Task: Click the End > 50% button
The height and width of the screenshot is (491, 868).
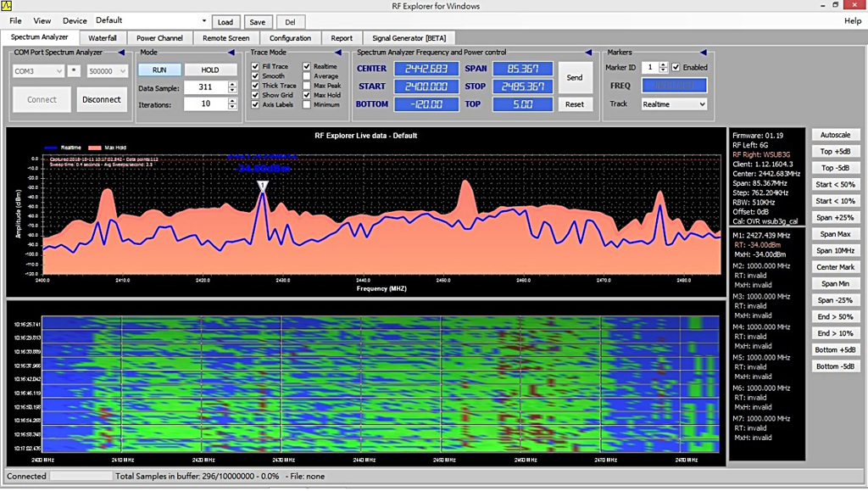Action: (x=835, y=316)
